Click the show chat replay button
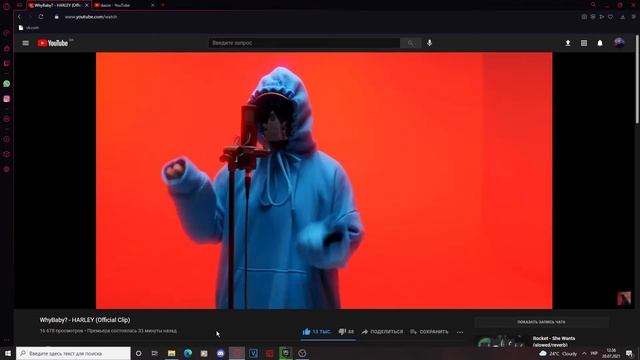This screenshot has height=360, width=640. (541, 322)
